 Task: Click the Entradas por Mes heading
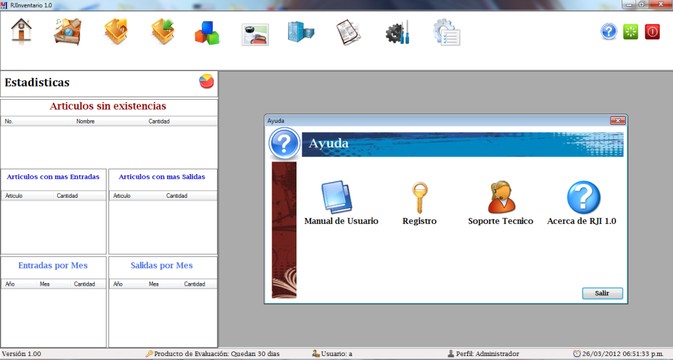click(53, 266)
